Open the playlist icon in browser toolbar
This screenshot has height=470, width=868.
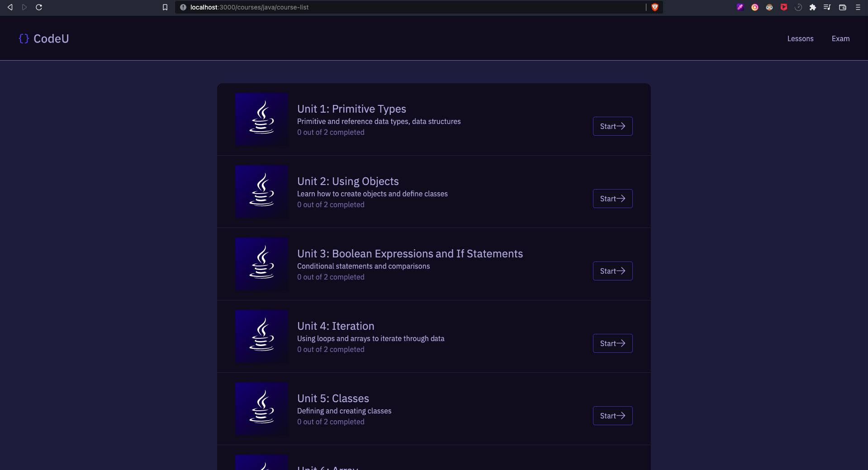point(827,7)
